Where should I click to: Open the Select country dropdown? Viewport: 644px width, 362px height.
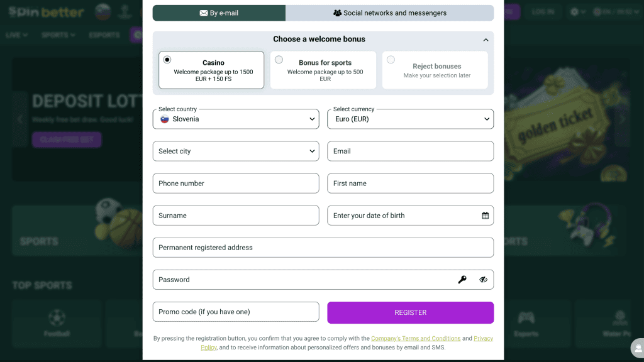click(236, 119)
